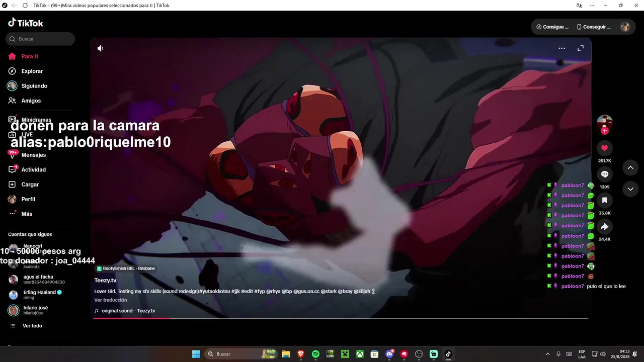Open the Teezy.tv creator name link
This screenshot has width=644, height=362.
coord(105,281)
